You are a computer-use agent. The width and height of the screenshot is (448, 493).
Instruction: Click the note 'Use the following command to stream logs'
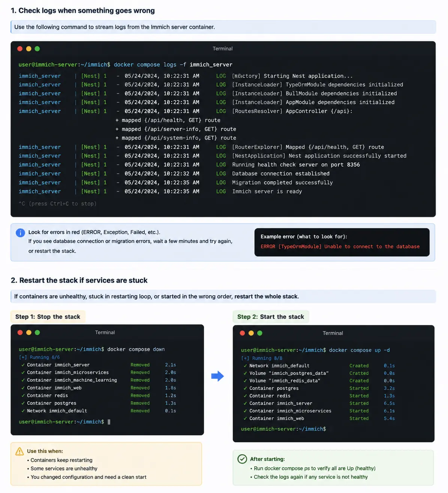click(x=223, y=27)
